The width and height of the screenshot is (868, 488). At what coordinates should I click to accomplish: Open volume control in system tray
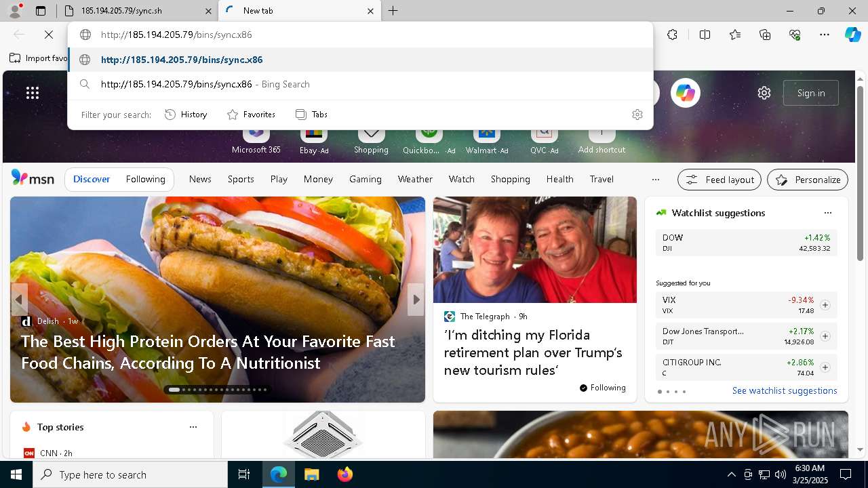pyautogui.click(x=780, y=474)
